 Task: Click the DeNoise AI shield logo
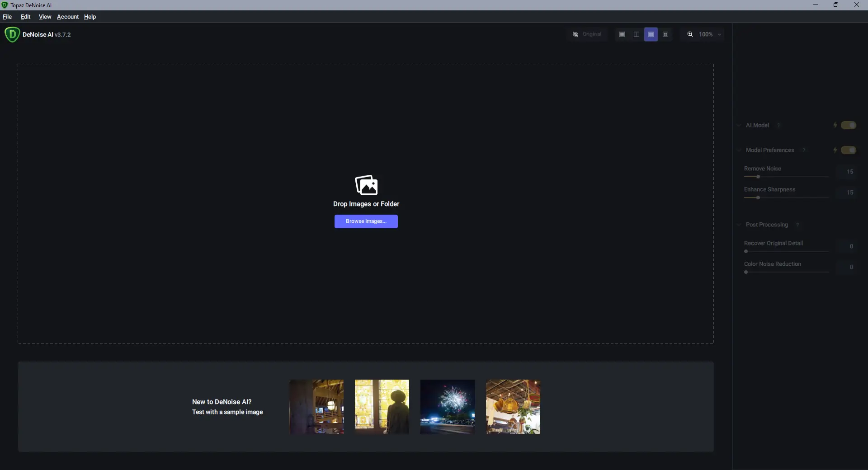pyautogui.click(x=12, y=34)
